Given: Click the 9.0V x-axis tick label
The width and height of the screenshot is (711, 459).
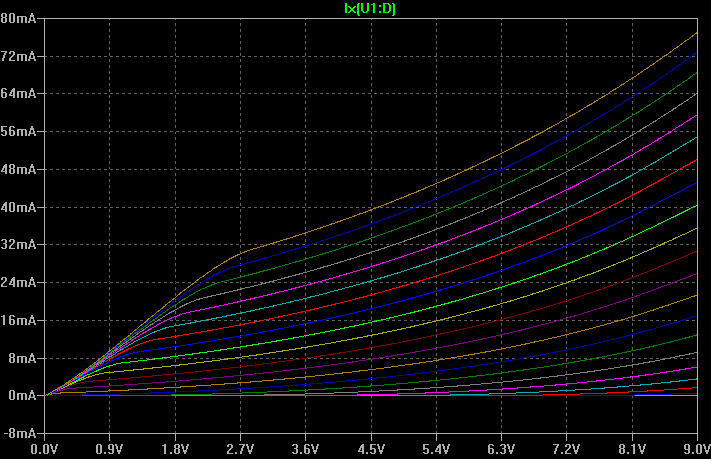Looking at the screenshot, I should (x=694, y=449).
